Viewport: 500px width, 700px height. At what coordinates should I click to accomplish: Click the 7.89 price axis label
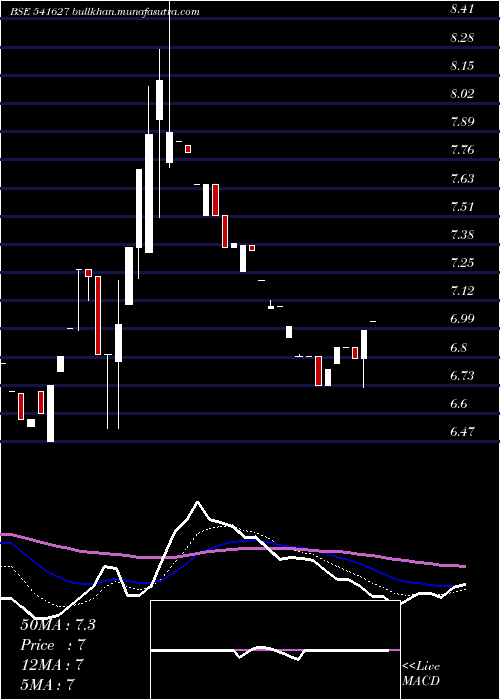point(462,122)
